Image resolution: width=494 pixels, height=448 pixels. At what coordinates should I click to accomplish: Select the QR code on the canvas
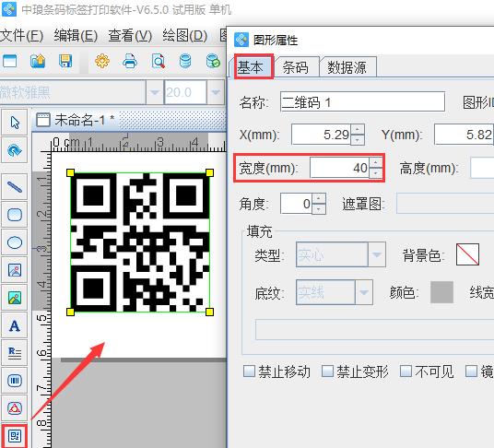[140, 242]
